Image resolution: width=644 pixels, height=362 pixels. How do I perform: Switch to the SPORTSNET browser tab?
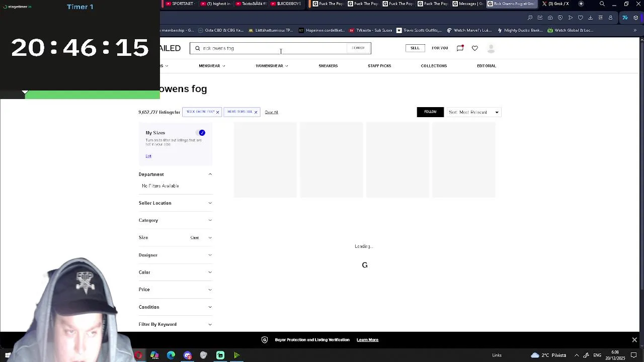pos(180,4)
